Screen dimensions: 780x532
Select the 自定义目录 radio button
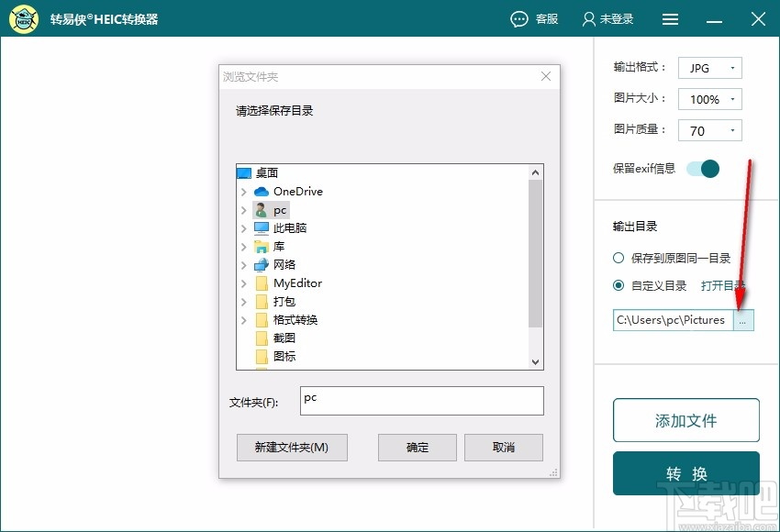[618, 285]
